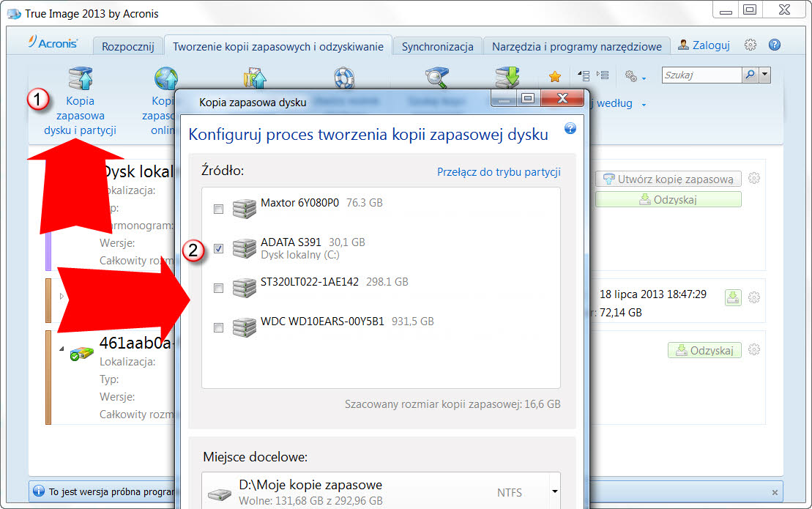Image resolution: width=812 pixels, height=509 pixels.
Task: Click Przełącz do trybu partycji link
Action: (499, 172)
